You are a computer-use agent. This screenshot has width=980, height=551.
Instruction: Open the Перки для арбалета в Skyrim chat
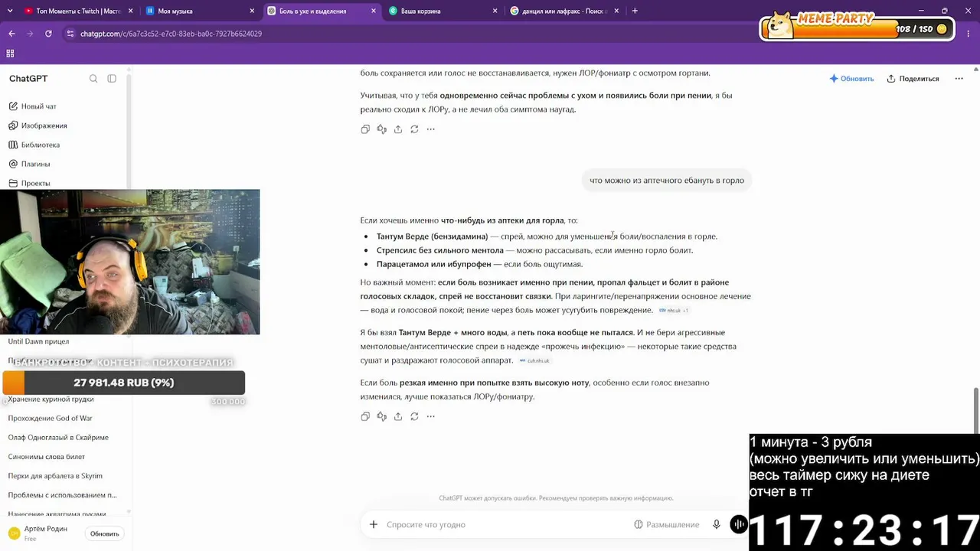point(55,476)
